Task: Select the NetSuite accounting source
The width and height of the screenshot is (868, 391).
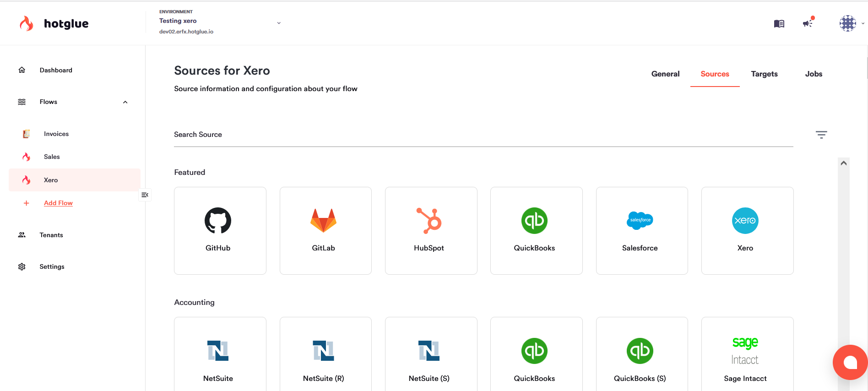Action: tap(220, 354)
